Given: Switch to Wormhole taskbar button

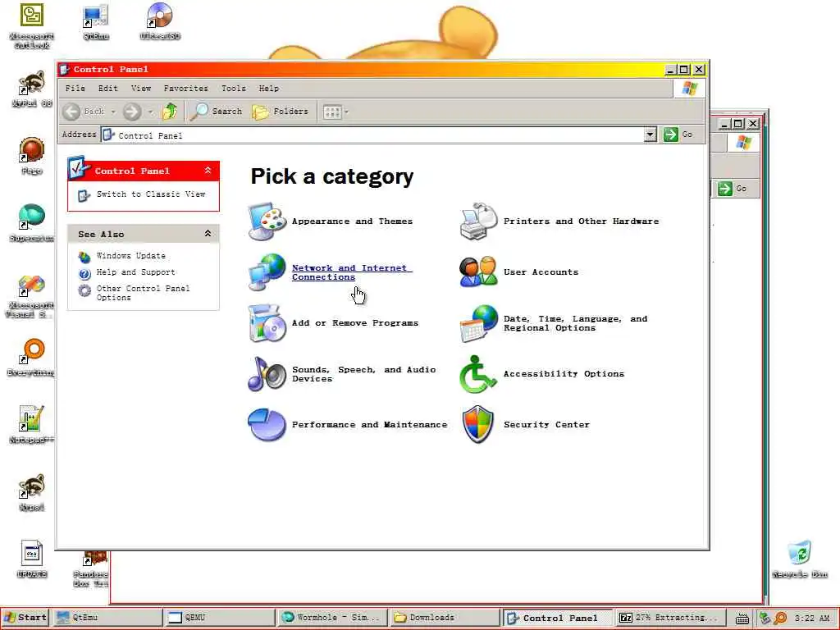Looking at the screenshot, I should tap(331, 617).
